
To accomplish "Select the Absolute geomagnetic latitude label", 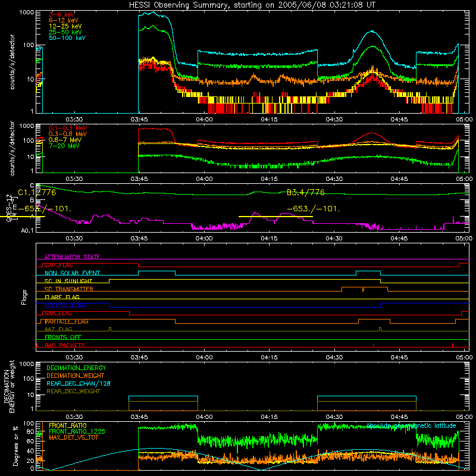I will 411,425.
